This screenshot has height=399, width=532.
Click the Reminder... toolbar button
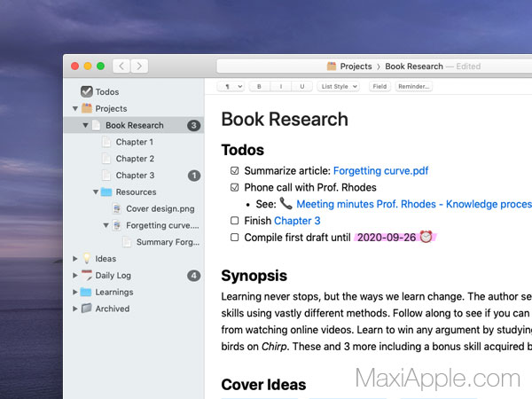pyautogui.click(x=413, y=87)
